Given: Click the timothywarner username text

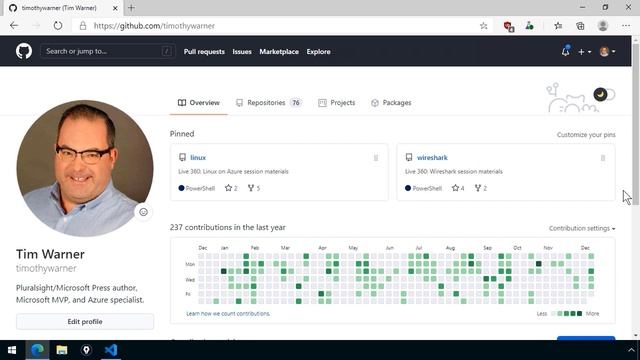Looking at the screenshot, I should 46,268.
